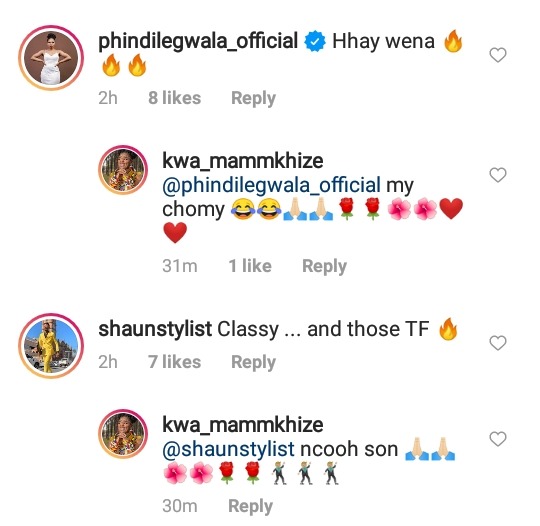Like phindilegwala_official's Hhay wena comment
Image resolution: width=540 pixels, height=526 pixels.
click(x=498, y=55)
